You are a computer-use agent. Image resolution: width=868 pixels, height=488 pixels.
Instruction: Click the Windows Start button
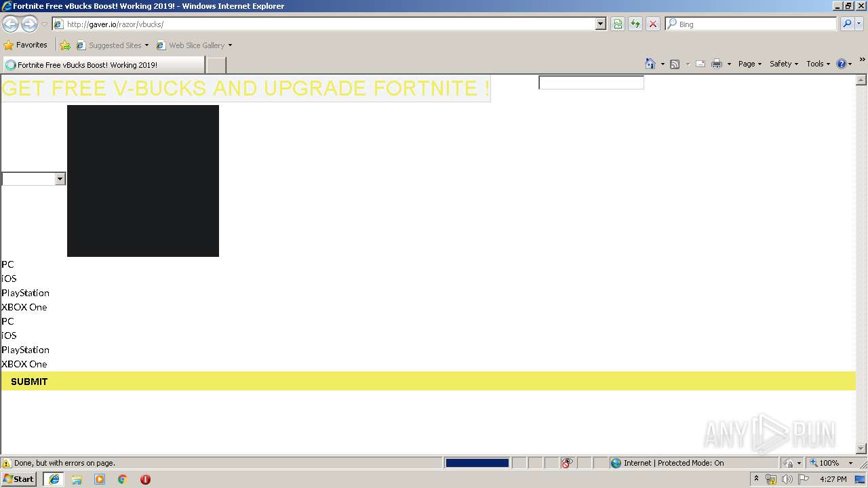click(x=19, y=479)
